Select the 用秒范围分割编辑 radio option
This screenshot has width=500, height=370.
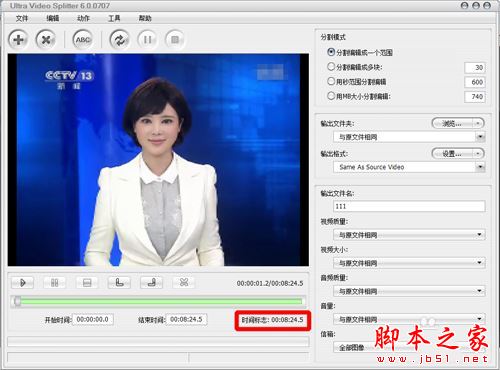click(x=331, y=81)
